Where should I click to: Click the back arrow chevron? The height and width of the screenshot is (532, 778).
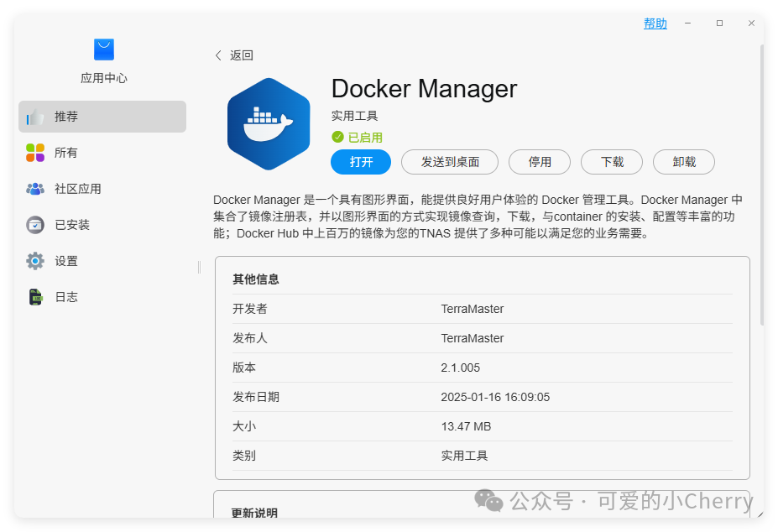(218, 55)
